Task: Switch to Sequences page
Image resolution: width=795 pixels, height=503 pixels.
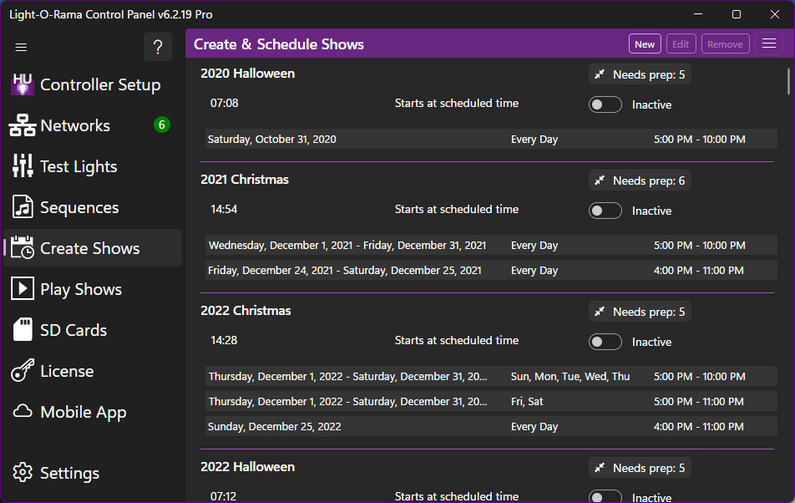Action: 79,207
